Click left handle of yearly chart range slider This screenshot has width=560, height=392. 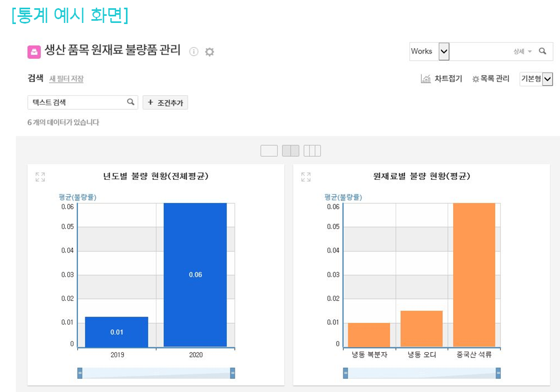tap(80, 373)
